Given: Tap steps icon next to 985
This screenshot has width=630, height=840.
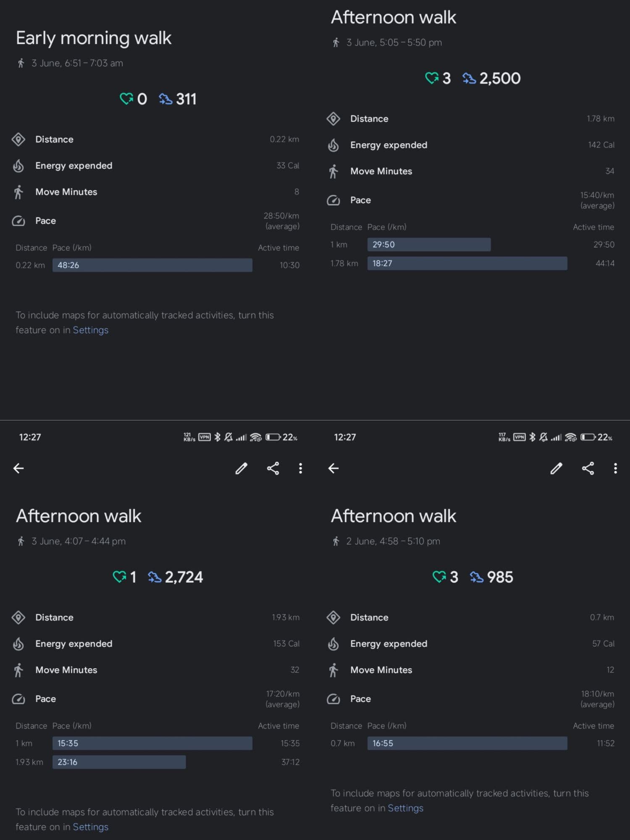Looking at the screenshot, I should tap(477, 577).
